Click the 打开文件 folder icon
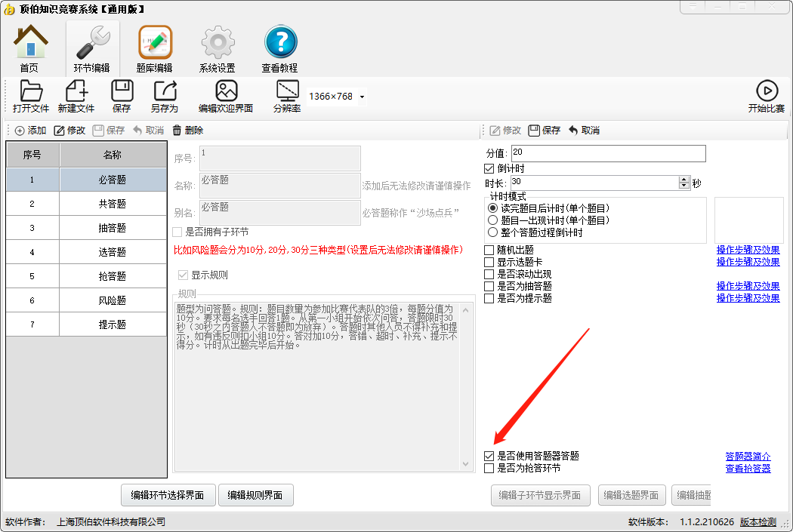 coord(31,96)
